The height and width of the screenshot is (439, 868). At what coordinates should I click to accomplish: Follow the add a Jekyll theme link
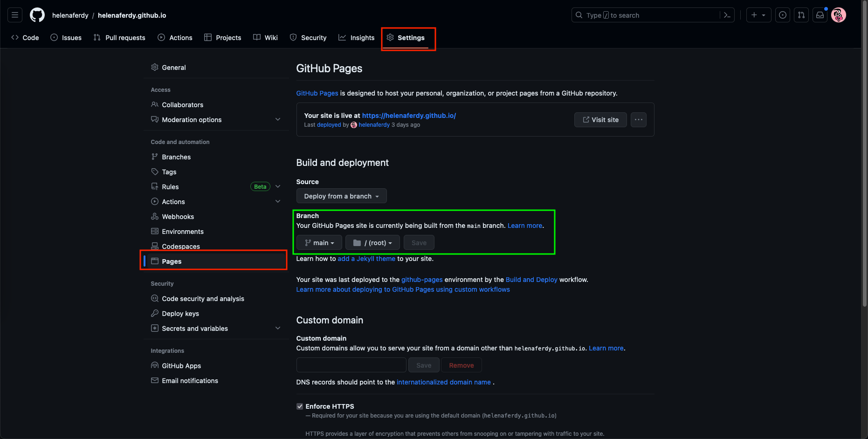click(x=366, y=259)
